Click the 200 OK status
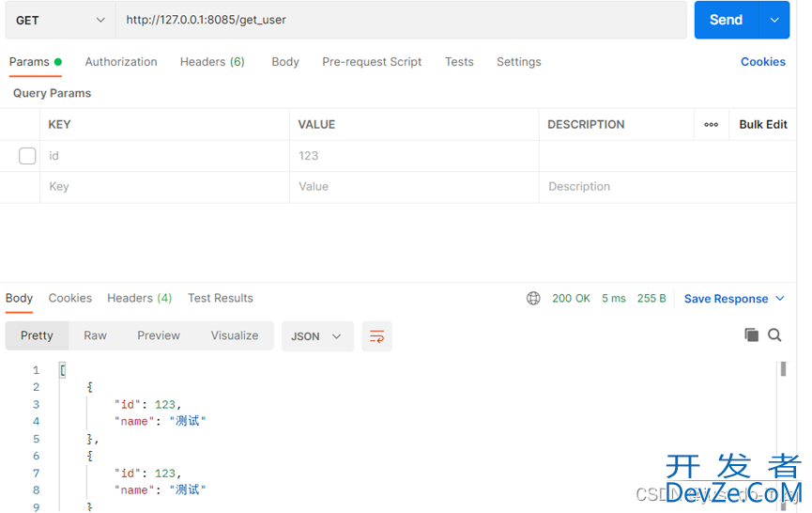Screen dimensions: 812x513 click(x=571, y=299)
